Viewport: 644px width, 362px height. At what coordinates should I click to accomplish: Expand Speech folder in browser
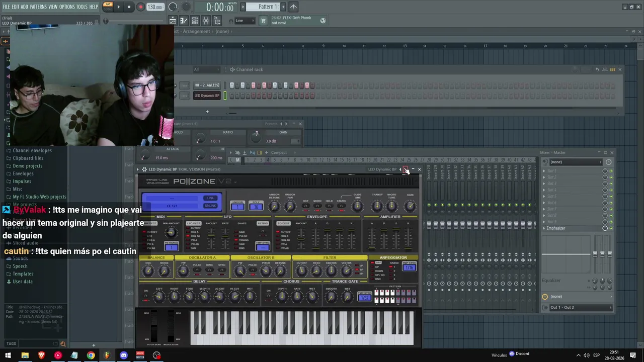pyautogui.click(x=20, y=266)
